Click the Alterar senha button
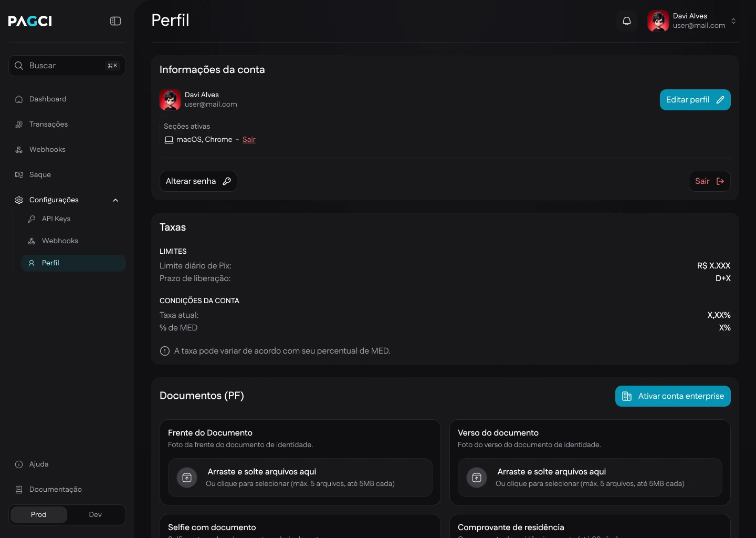 pyautogui.click(x=198, y=181)
